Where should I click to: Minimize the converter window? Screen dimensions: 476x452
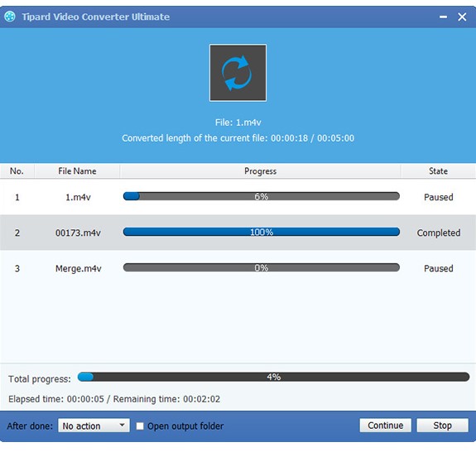pyautogui.click(x=443, y=17)
